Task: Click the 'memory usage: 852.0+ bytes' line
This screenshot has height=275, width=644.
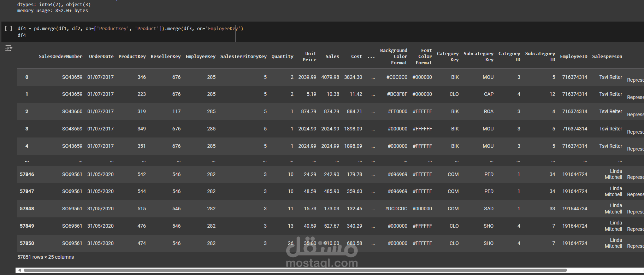Action: tap(53, 11)
